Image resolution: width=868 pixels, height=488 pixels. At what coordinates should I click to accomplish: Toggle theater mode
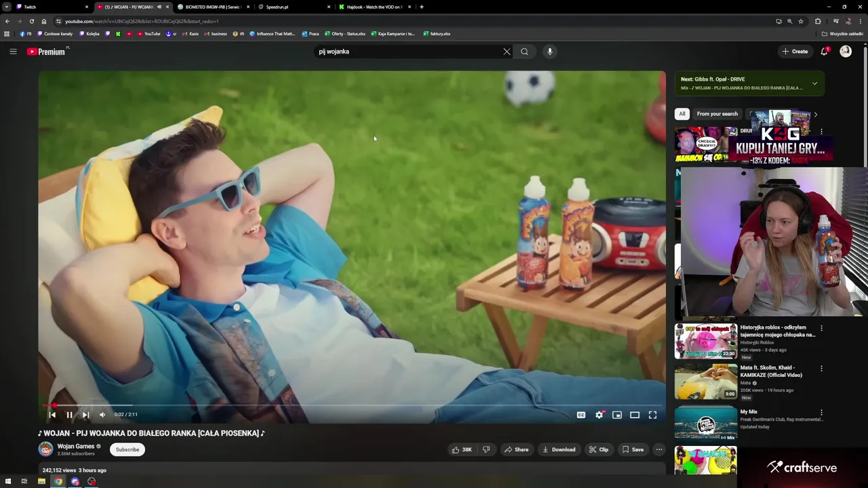coord(635,415)
